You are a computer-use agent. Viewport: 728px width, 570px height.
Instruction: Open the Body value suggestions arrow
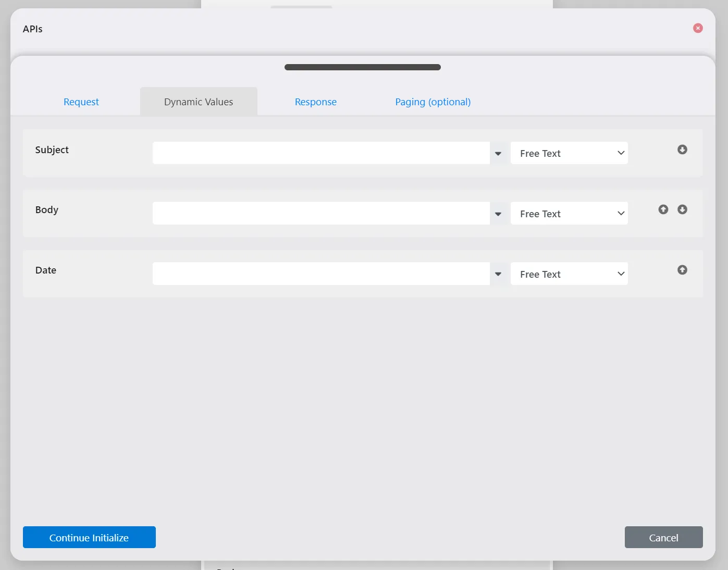(498, 214)
